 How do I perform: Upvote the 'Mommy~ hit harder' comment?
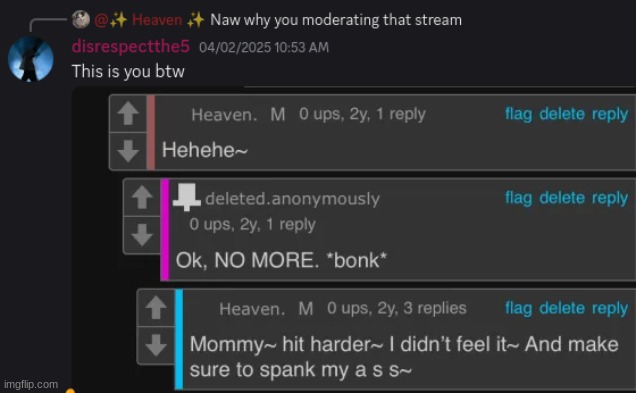click(x=156, y=308)
